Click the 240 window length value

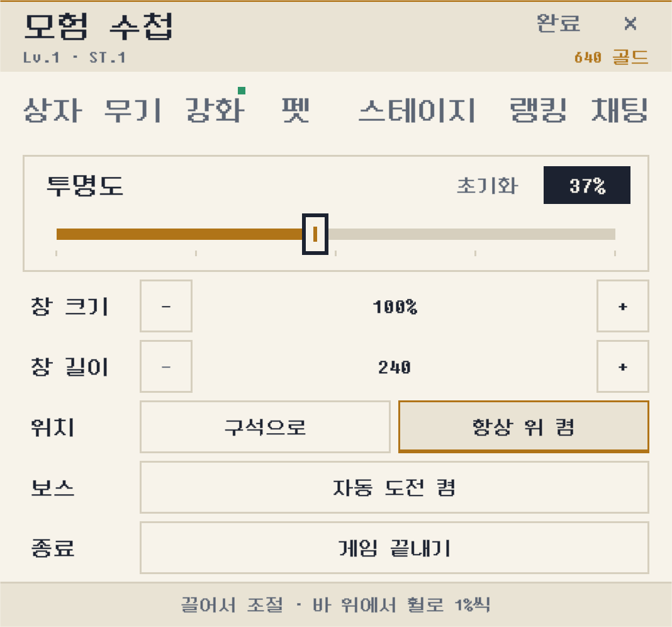[x=395, y=367]
